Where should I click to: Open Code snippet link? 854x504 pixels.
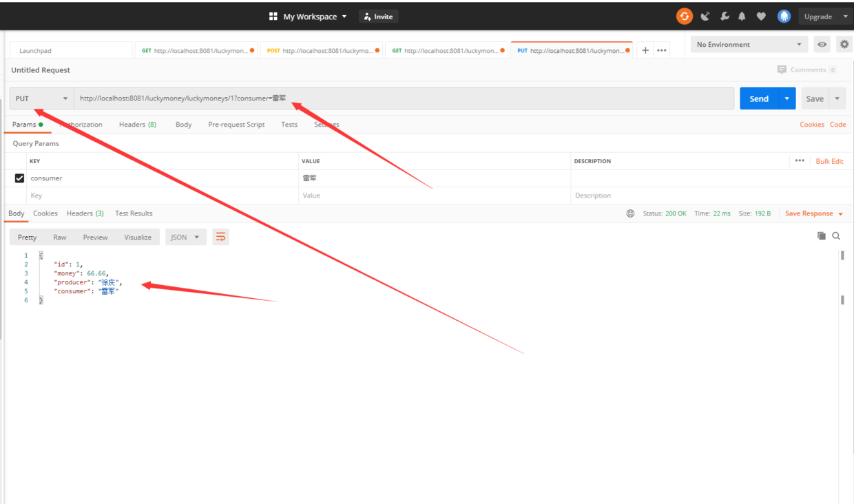point(837,125)
